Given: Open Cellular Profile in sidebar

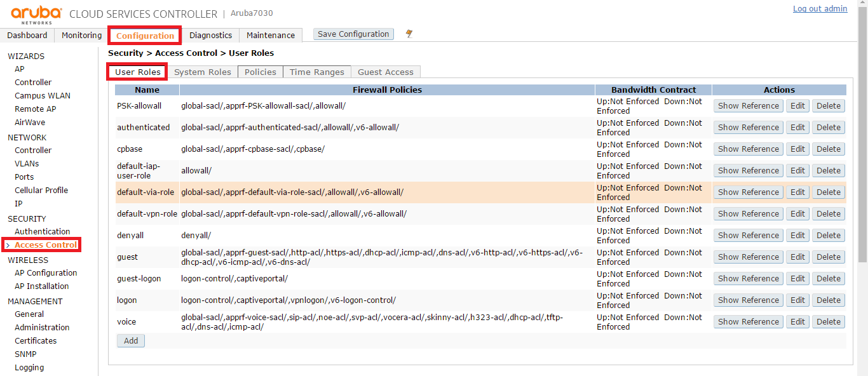Looking at the screenshot, I should pyautogui.click(x=41, y=190).
